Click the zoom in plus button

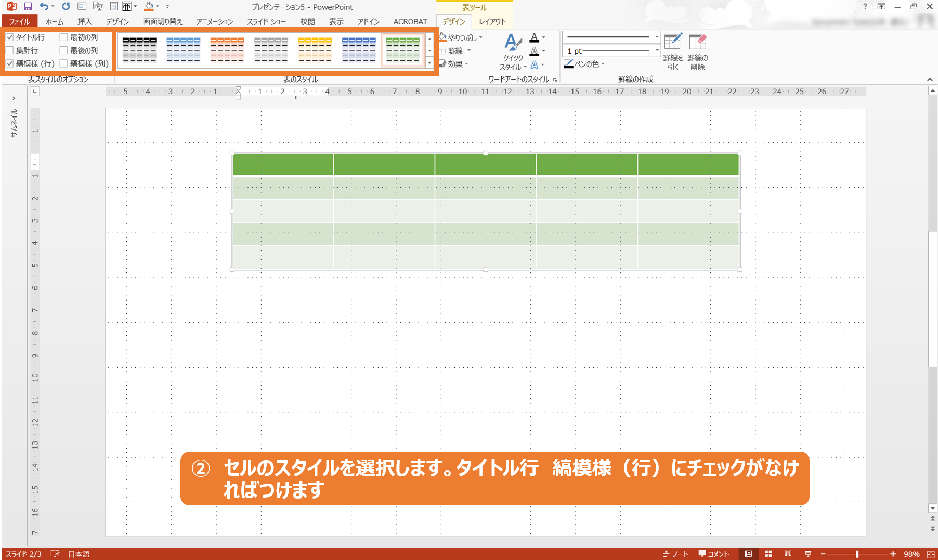click(x=893, y=554)
